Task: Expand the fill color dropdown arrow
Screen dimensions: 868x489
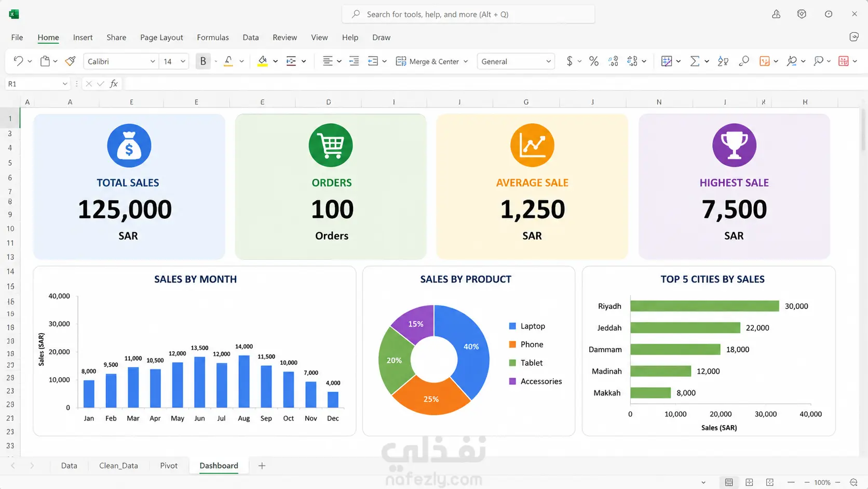Action: (275, 61)
